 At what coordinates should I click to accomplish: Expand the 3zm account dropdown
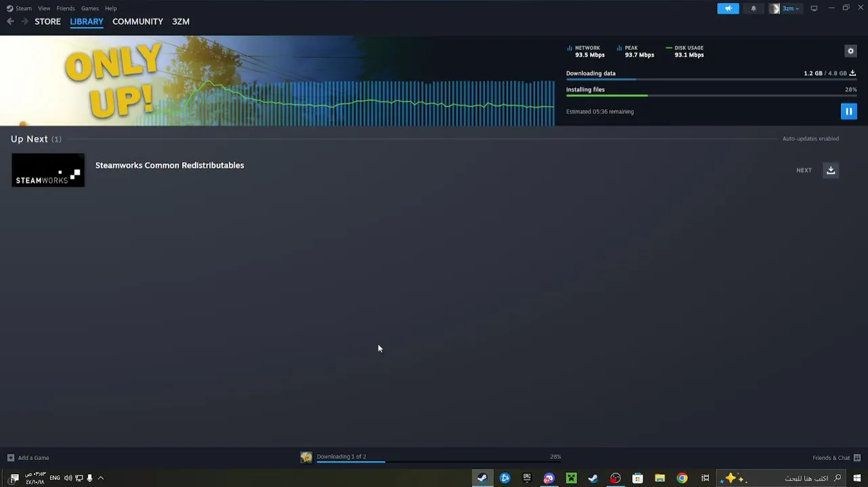(791, 8)
